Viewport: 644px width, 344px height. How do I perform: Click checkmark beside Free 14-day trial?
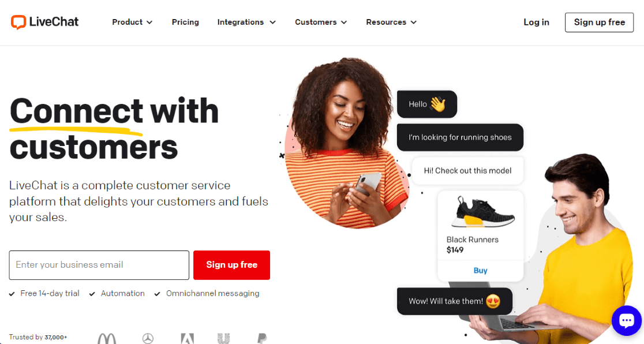(12, 294)
